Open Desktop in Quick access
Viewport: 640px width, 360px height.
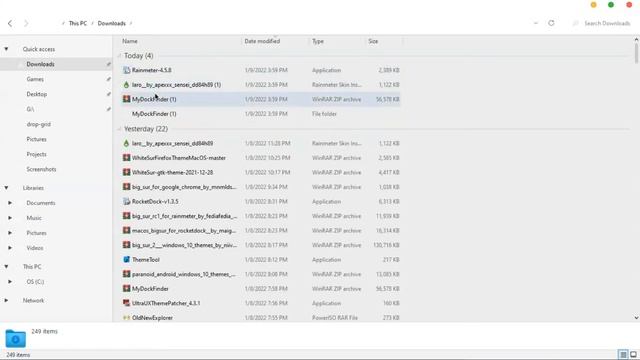37,94
